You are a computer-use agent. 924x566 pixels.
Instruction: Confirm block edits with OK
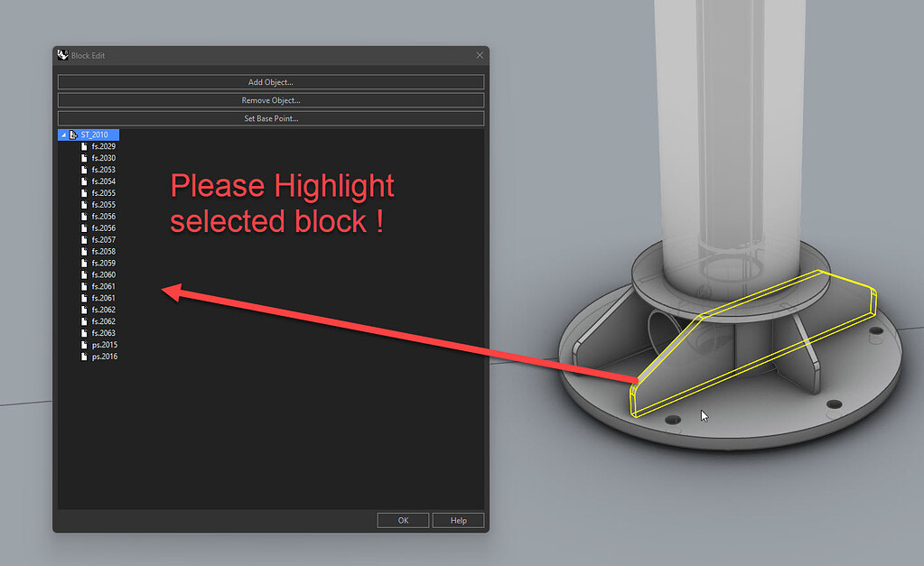403,519
